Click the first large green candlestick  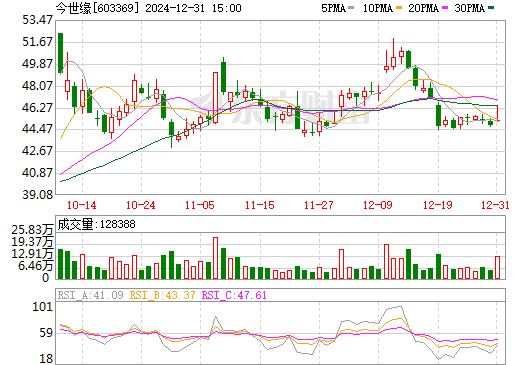tap(60, 53)
